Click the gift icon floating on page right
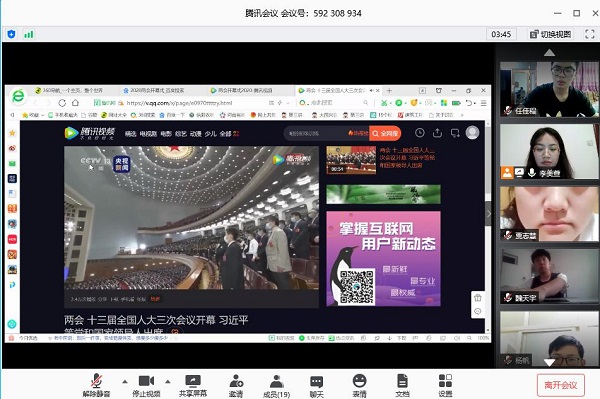This screenshot has height=399, width=600. pos(477,298)
